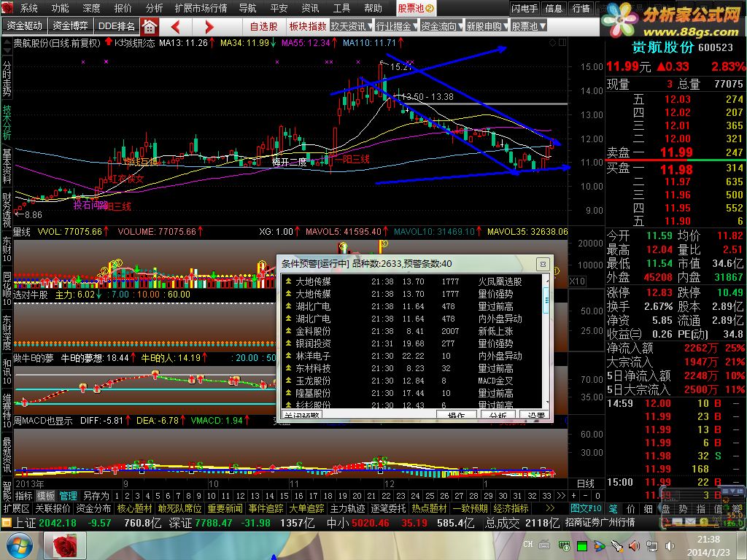Screen dimensions: 747x560
Task: Click the alert list scrollbar thumb
Action: tap(546, 300)
